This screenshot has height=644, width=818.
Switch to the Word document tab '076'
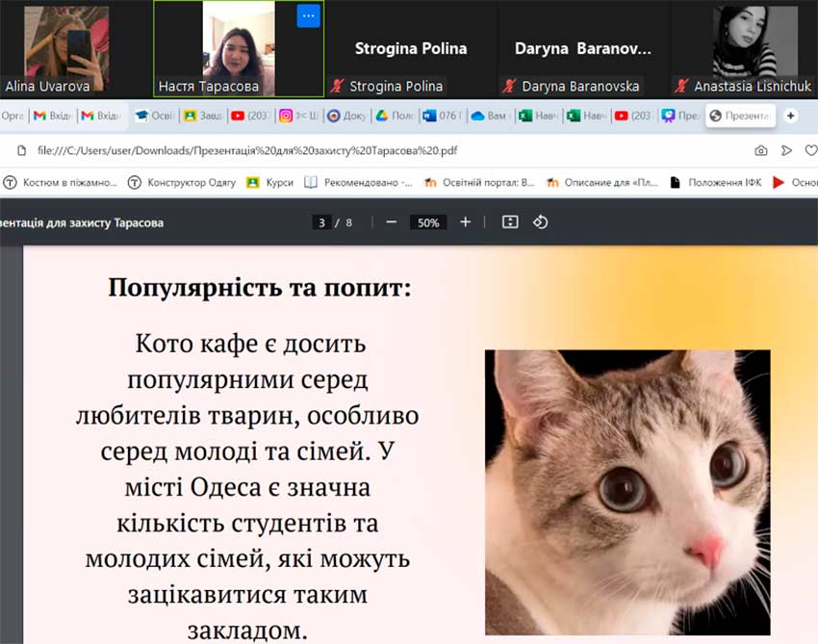coord(441,116)
